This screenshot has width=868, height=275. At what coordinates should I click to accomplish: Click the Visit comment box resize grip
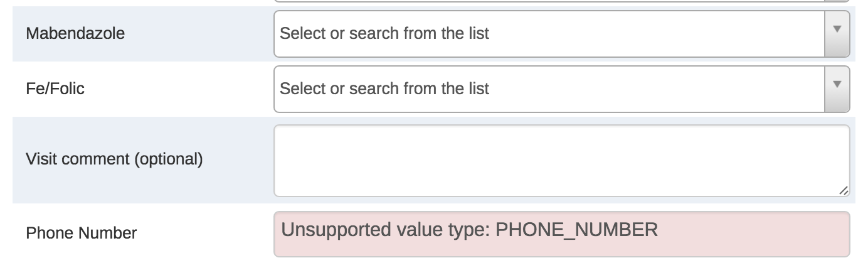(843, 190)
